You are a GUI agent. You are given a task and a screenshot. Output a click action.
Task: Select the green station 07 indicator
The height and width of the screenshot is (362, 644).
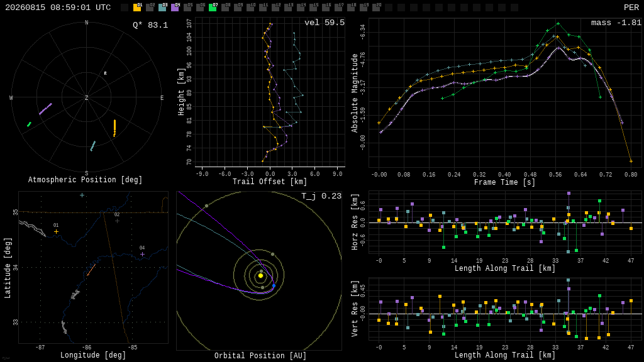point(213,8)
